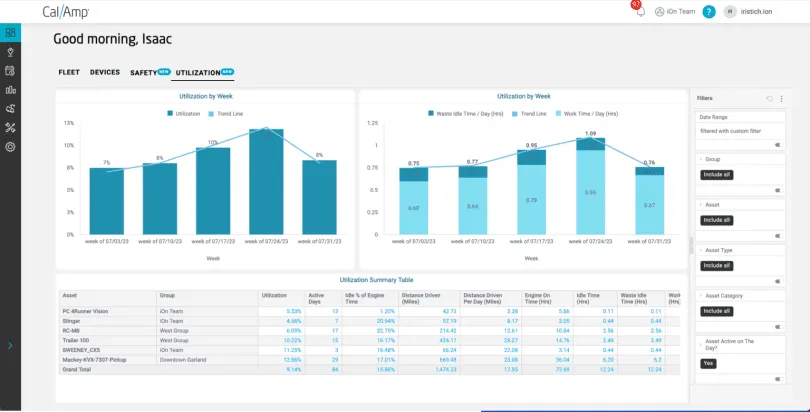The height and width of the screenshot is (412, 810).
Task: Click Waste Idle Time legend color swatch
Action: 431,114
